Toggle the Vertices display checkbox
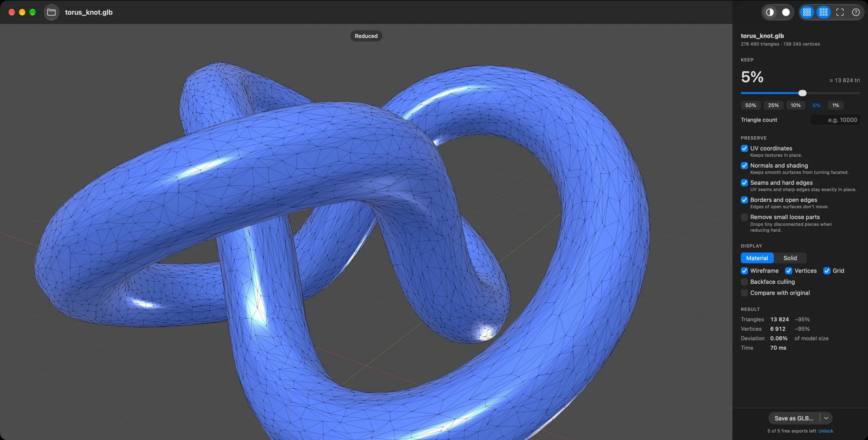Viewport: 868px width, 440px height. tap(789, 271)
